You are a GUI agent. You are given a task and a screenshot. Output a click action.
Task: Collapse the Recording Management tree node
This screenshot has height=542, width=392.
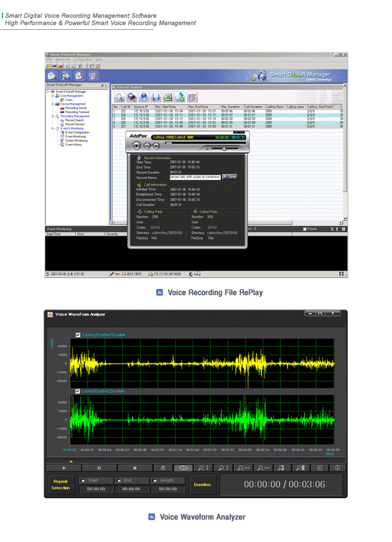click(52, 116)
